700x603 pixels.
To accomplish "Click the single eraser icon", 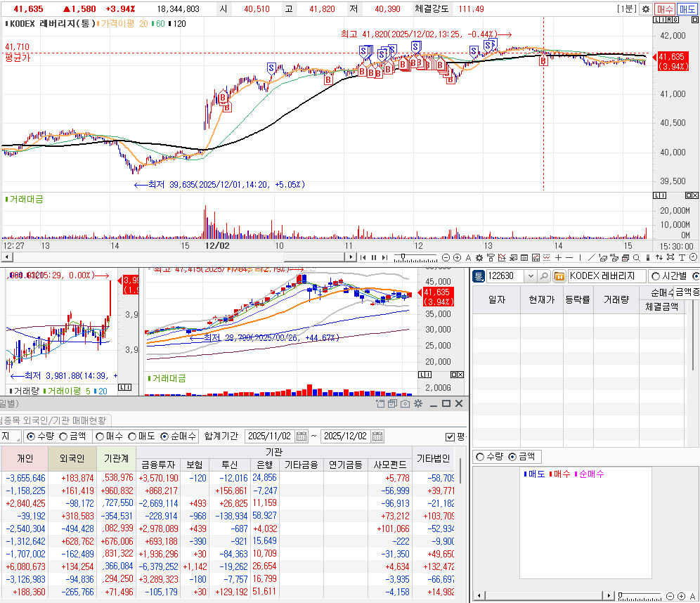I will point(603,257).
